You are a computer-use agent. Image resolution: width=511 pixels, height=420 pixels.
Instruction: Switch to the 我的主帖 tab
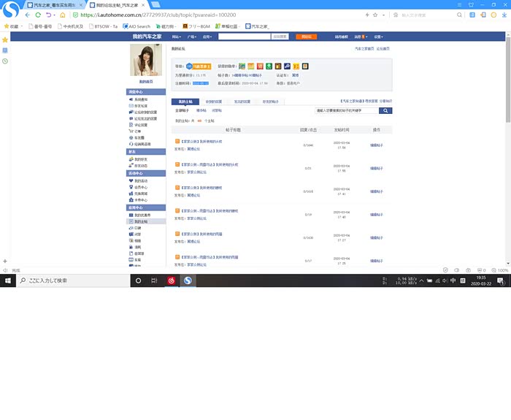pos(187,102)
